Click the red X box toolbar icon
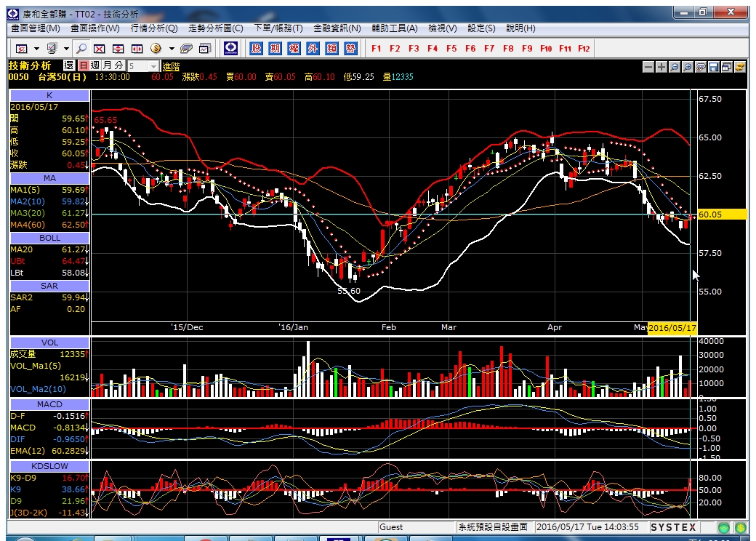Screen dimensions: 756x541 [x=100, y=49]
